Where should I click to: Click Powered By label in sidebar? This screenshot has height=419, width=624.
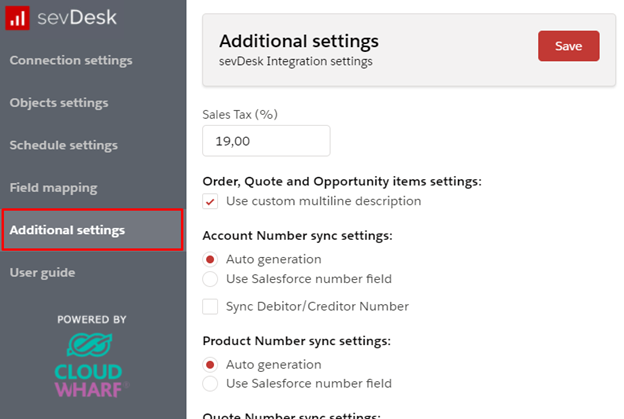[92, 319]
